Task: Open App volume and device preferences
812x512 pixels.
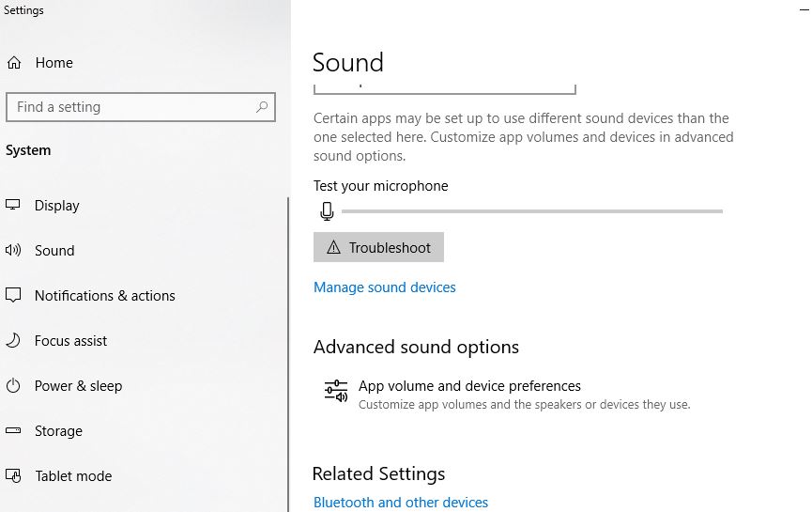Action: click(469, 386)
